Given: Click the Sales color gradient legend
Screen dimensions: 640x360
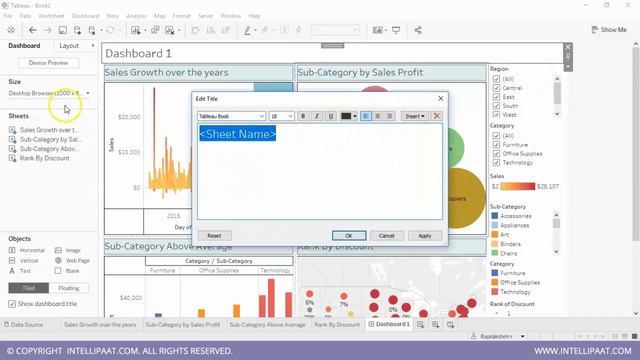Looking at the screenshot, I should (518, 186).
